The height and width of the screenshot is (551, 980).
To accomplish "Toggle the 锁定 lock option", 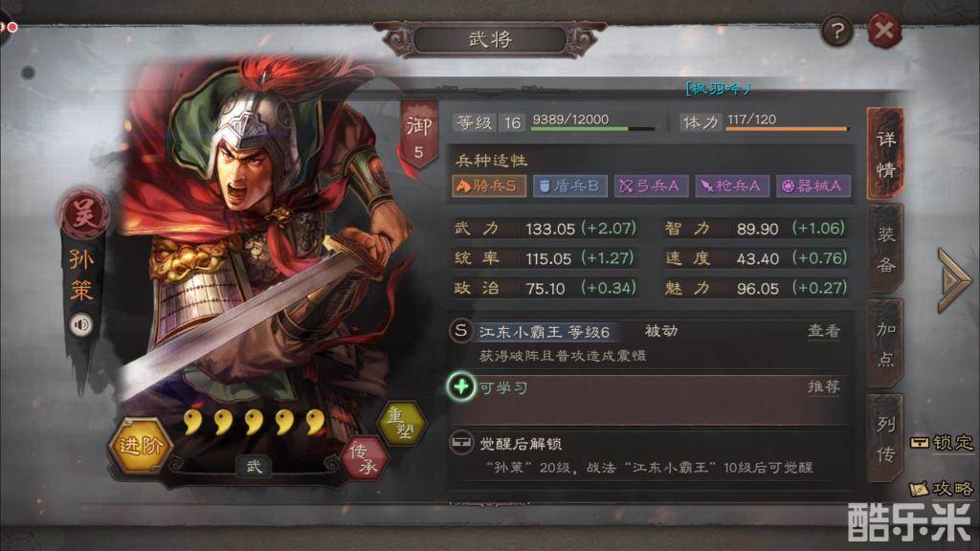I will pos(942,442).
